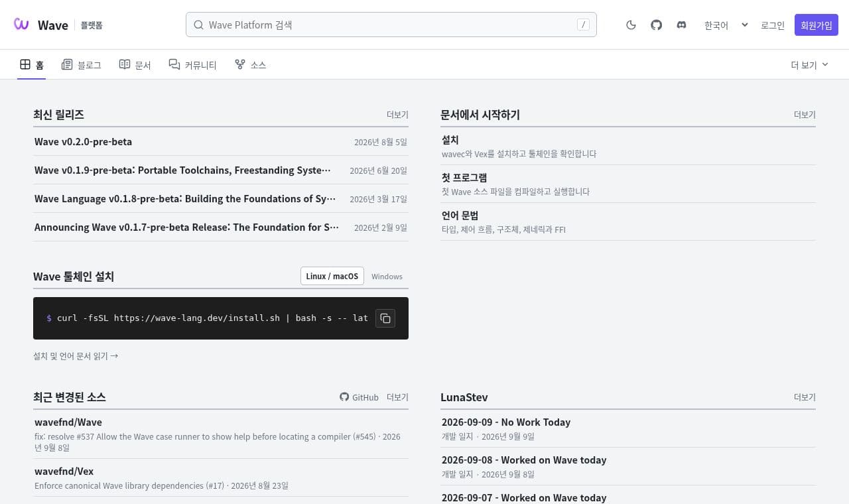Image resolution: width=849 pixels, height=504 pixels.
Task: Open the Discord icon in header
Action: pos(681,25)
